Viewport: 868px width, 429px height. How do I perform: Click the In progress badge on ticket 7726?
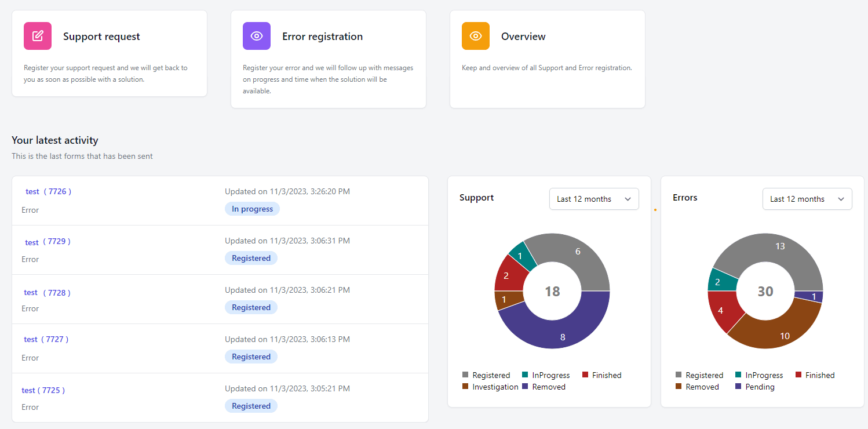click(252, 209)
